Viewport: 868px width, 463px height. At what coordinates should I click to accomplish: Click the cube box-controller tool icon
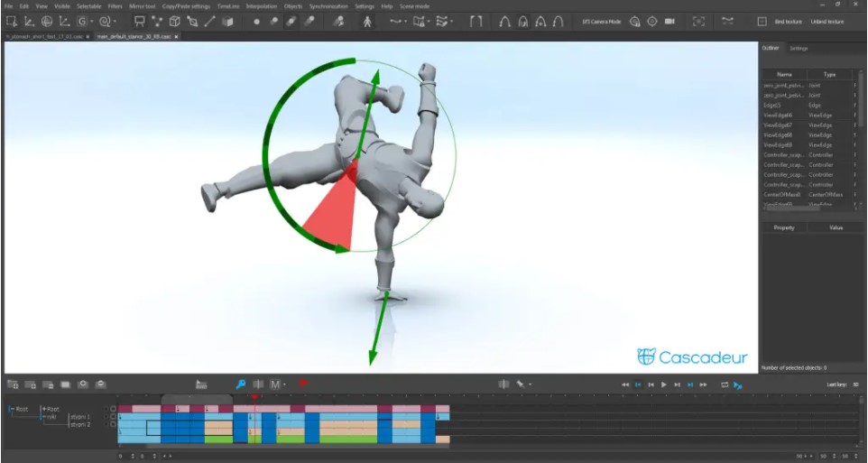[x=174, y=21]
